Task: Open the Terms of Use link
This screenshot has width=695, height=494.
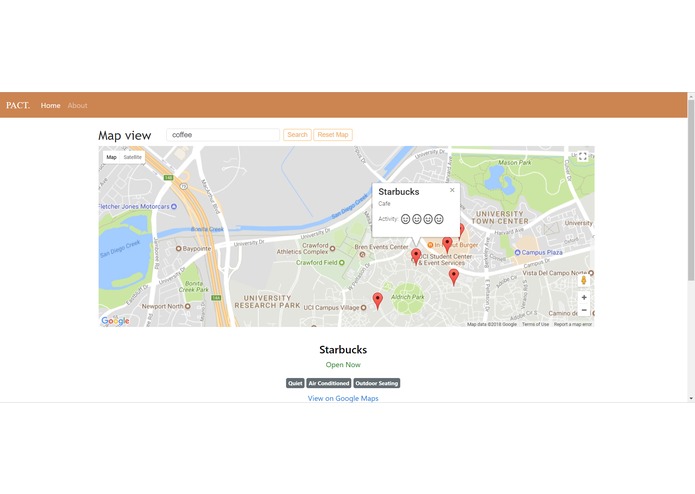Action: coord(535,324)
